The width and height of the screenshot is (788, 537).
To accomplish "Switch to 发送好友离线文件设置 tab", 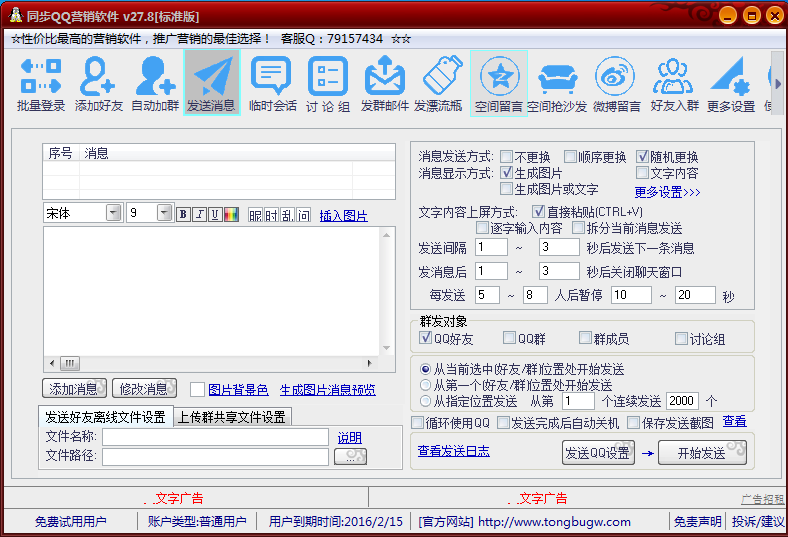I will pos(106,416).
